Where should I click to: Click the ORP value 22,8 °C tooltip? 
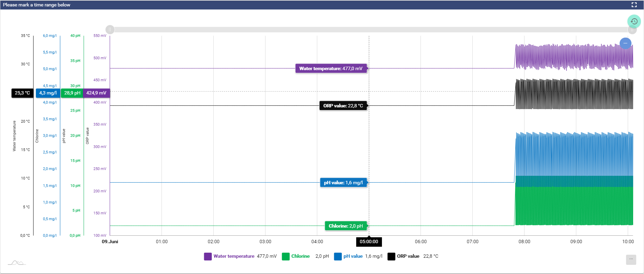click(x=343, y=106)
